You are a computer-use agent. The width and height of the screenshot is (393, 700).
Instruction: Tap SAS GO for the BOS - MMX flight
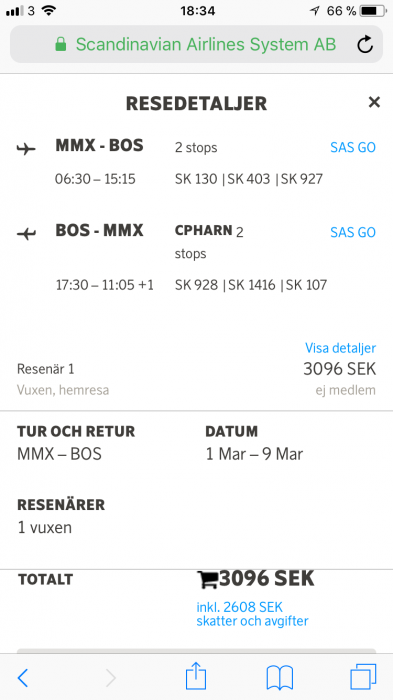click(x=353, y=232)
